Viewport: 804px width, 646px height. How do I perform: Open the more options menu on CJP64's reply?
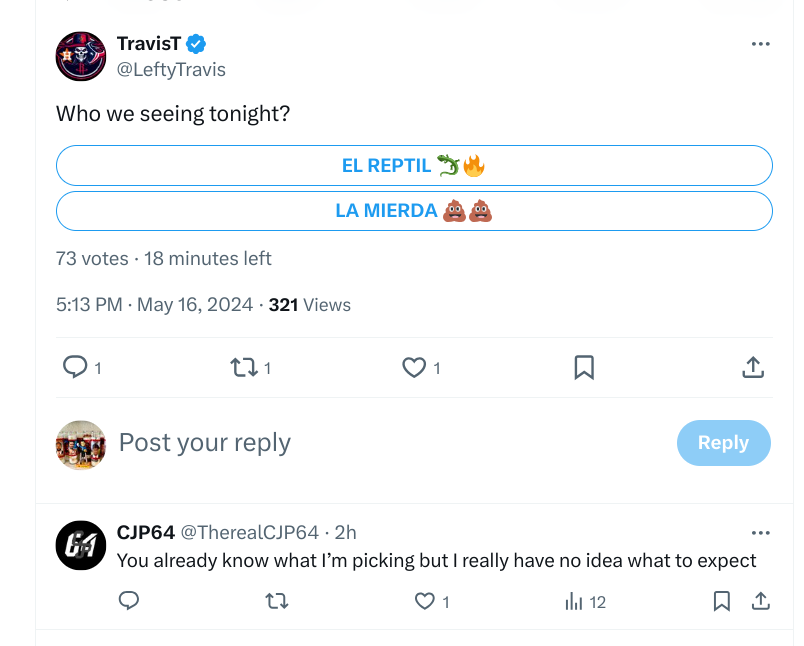[760, 533]
